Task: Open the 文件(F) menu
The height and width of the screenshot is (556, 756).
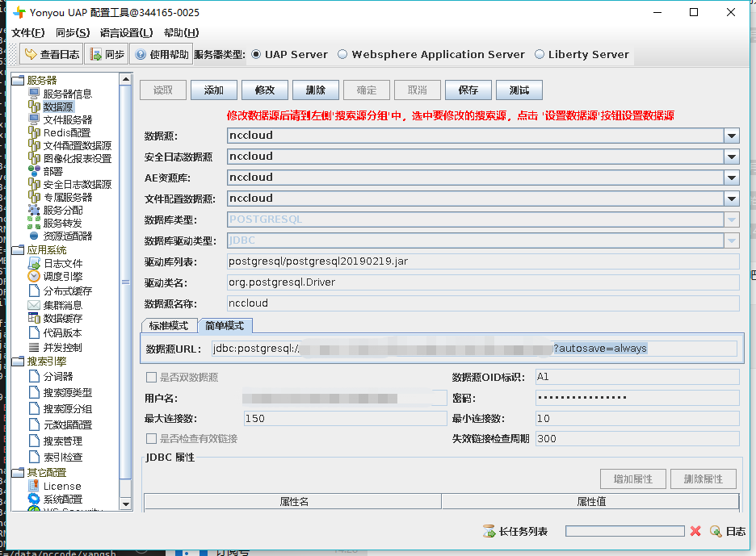Action: coord(28,33)
